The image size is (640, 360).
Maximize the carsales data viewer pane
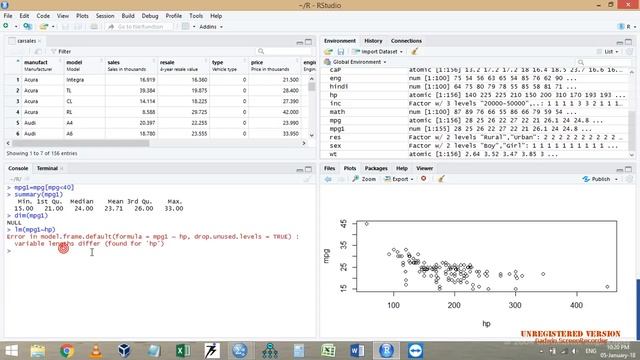(x=309, y=42)
